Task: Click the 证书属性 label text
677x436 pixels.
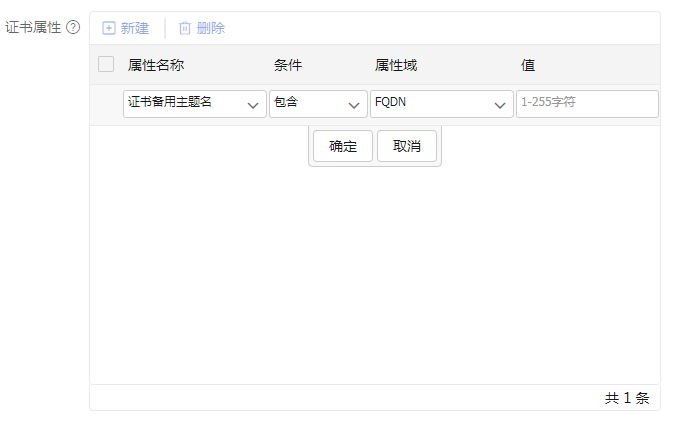Action: 33,27
